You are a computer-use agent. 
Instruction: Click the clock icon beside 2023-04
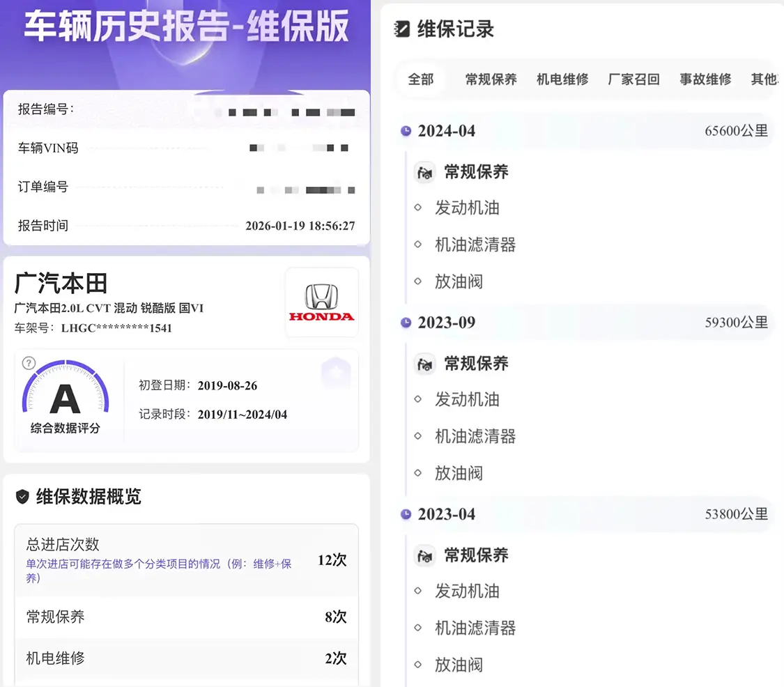[406, 514]
